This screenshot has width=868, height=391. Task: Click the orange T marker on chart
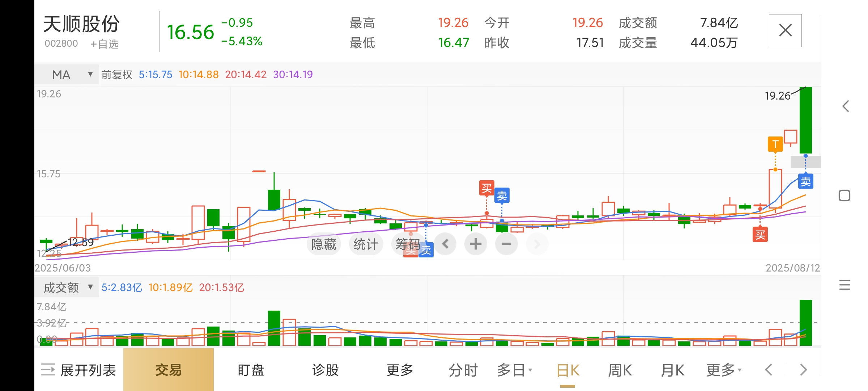[x=775, y=144]
